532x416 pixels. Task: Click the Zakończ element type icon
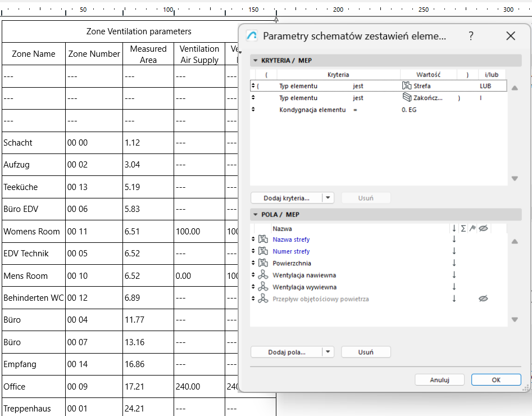pyautogui.click(x=407, y=98)
